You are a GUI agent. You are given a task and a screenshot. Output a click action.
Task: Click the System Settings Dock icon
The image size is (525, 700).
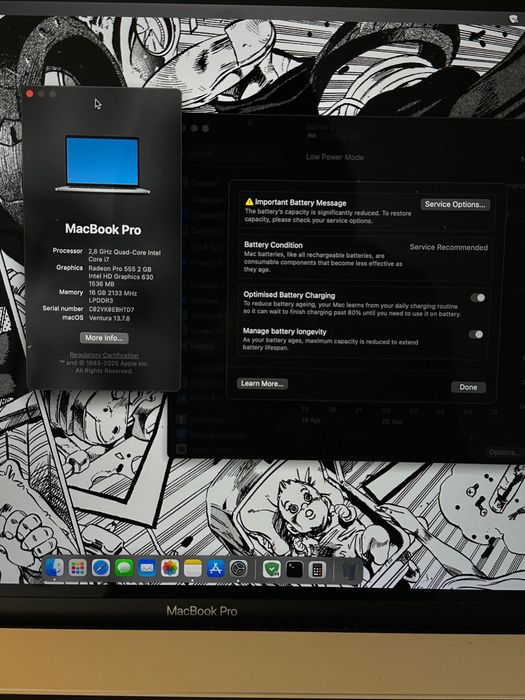click(238, 568)
